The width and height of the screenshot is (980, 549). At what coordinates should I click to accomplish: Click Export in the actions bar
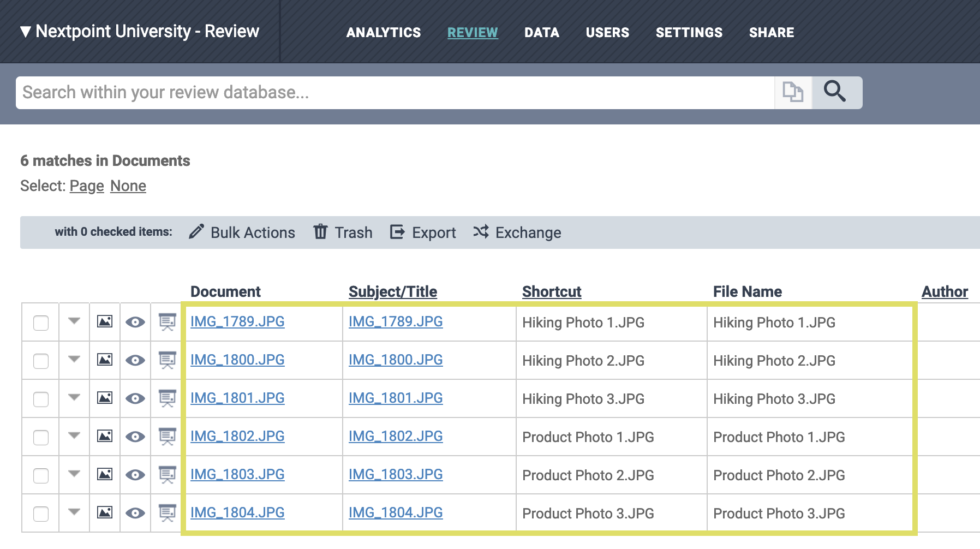(x=423, y=232)
